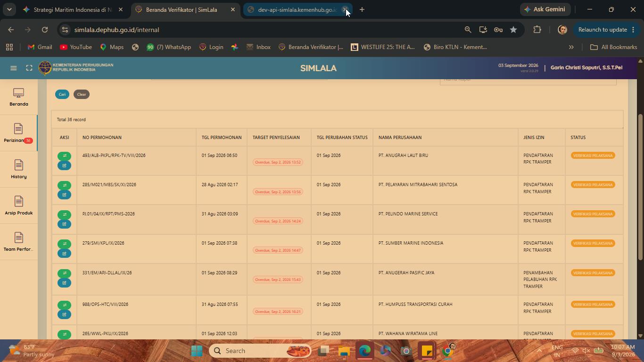Click blue edit icon for PT. PELINDO MARINE SERVICE
644x362 pixels.
click(65, 224)
